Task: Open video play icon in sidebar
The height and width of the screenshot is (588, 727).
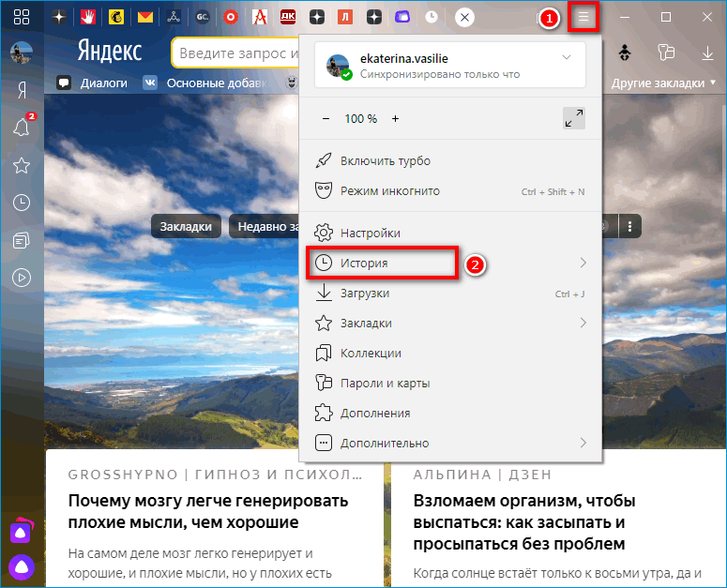Action: click(x=22, y=278)
